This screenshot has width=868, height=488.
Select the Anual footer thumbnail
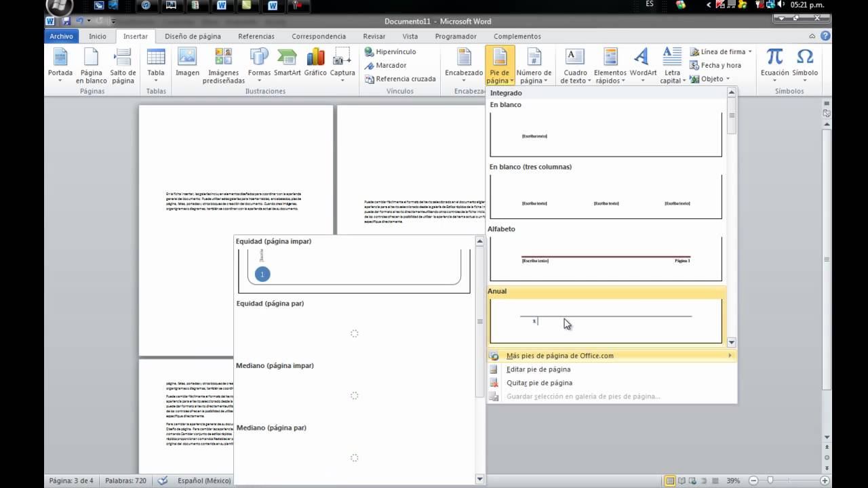pyautogui.click(x=606, y=321)
